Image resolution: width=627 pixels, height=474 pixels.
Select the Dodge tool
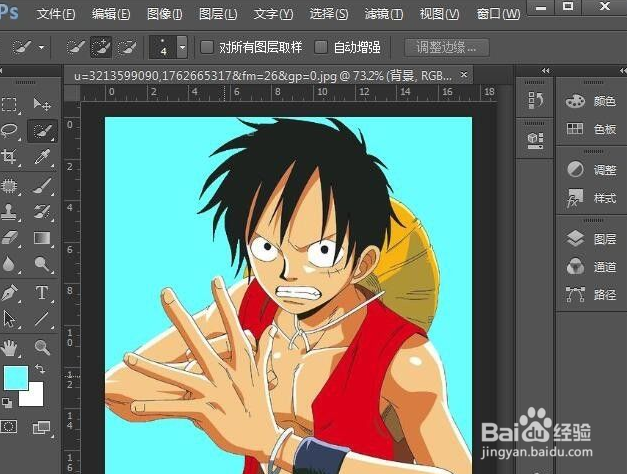tap(42, 264)
